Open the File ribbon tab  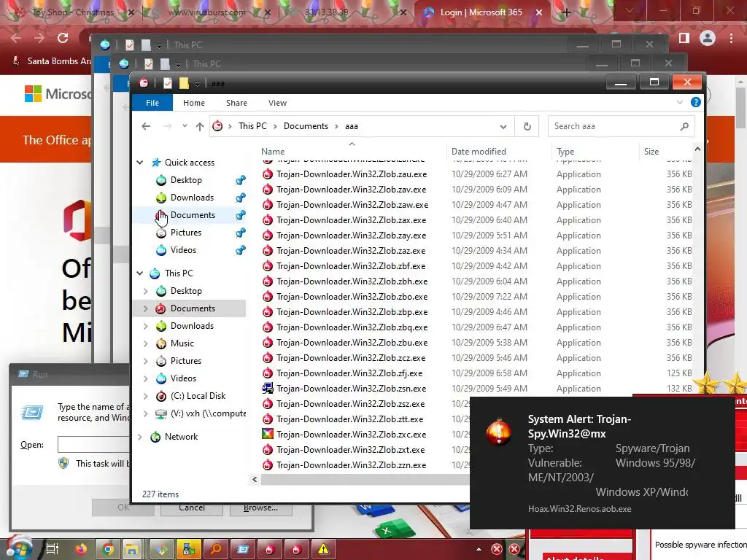(x=152, y=103)
